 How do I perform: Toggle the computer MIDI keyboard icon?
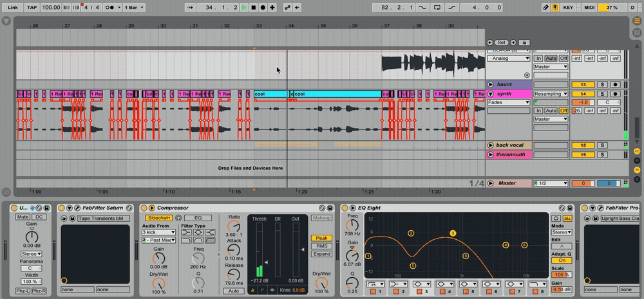[x=555, y=7]
